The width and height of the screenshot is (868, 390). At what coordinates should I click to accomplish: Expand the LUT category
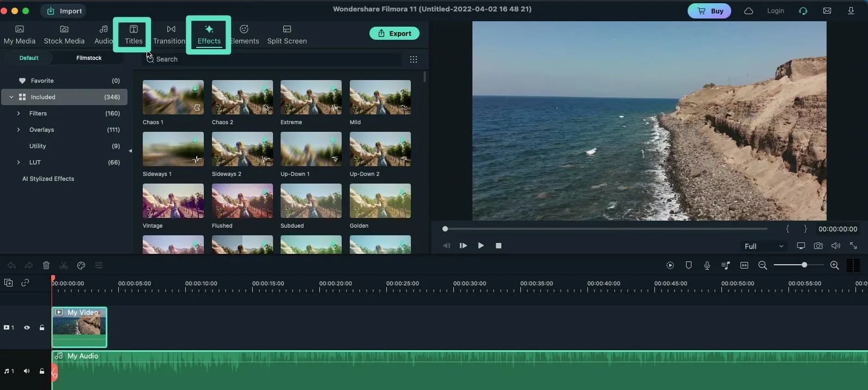(18, 162)
